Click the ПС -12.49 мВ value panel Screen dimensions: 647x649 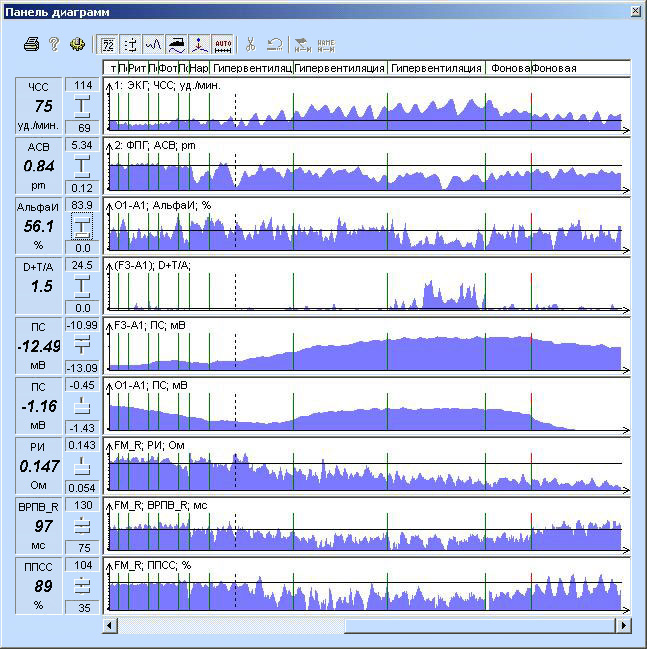(38, 346)
